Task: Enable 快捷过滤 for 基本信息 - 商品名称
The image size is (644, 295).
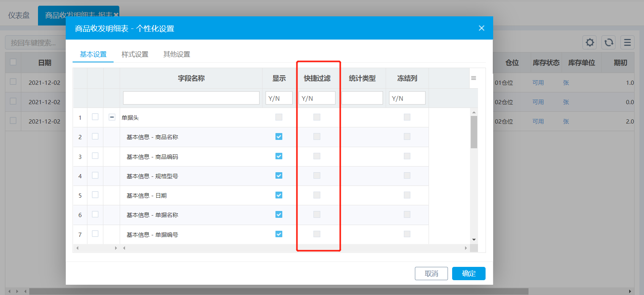Action: coord(317,136)
